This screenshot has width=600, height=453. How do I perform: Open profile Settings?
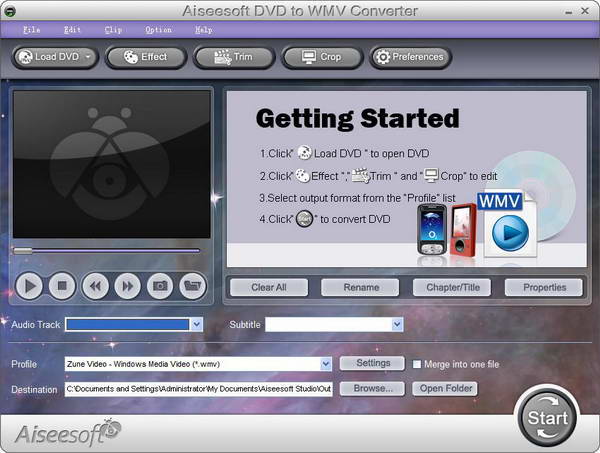click(x=372, y=363)
